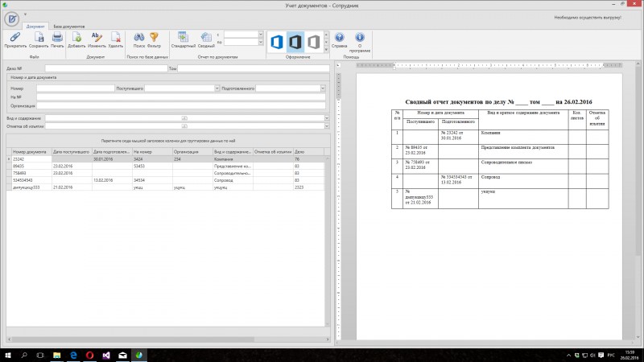This screenshot has height=362, width=644.
Task: Open the Подготовленного date dropdown
Action: pyautogui.click(x=323, y=88)
